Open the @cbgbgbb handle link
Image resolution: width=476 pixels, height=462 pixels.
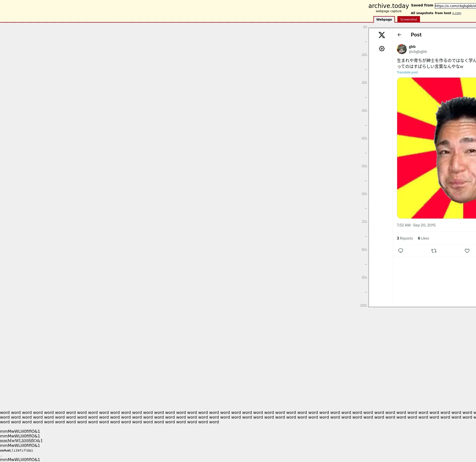pos(417,52)
